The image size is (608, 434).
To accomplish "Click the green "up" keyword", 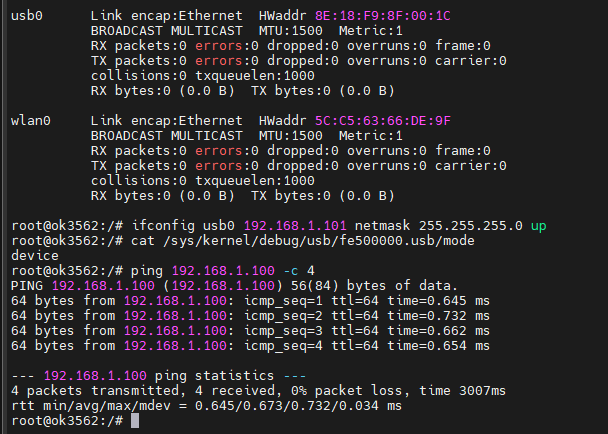I will pyautogui.click(x=539, y=226).
